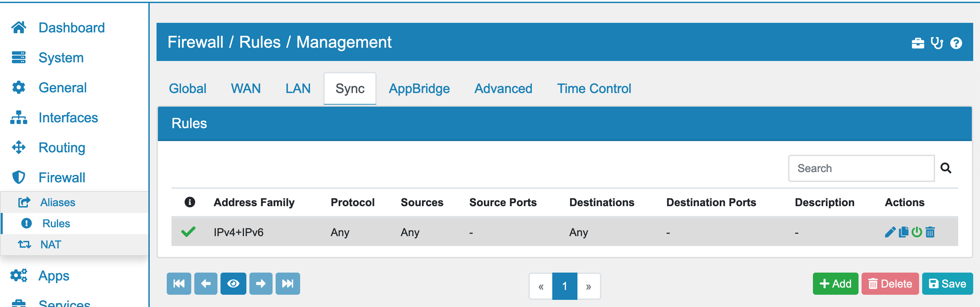Image resolution: width=980 pixels, height=307 pixels.
Task: Focus the Search input field
Action: coord(861,168)
